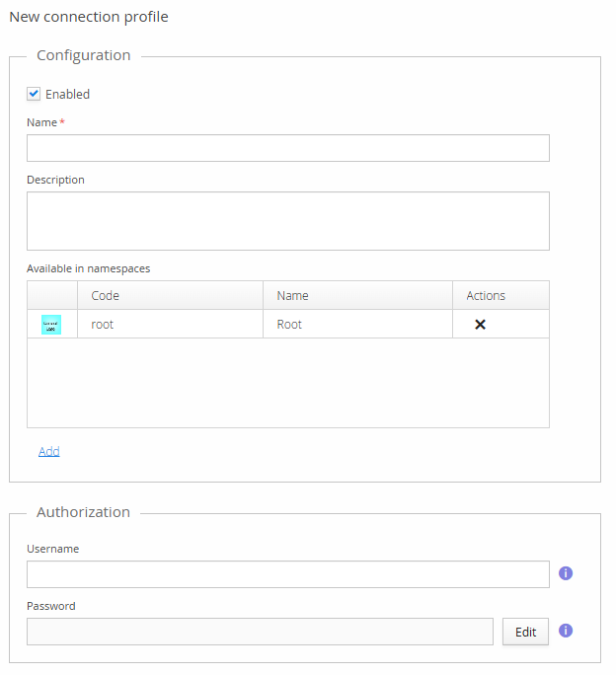Viewport: 616px width, 675px height.
Task: Click the disabled Password field
Action: pos(260,632)
